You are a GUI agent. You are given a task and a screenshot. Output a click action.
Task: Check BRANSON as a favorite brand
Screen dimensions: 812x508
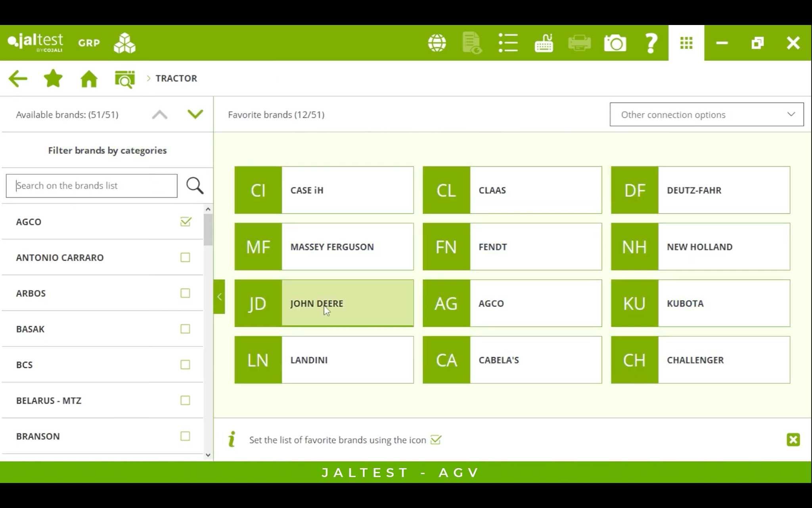tap(185, 436)
